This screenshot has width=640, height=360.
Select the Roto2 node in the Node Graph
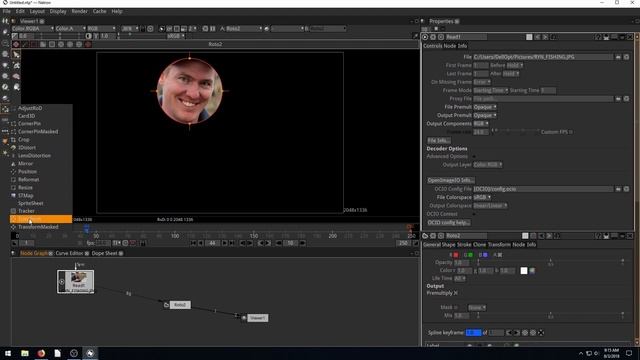click(180, 305)
